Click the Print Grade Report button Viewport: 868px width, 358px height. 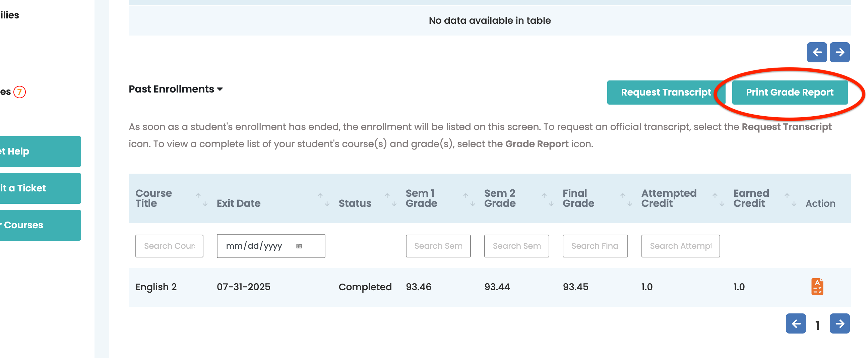(x=789, y=93)
